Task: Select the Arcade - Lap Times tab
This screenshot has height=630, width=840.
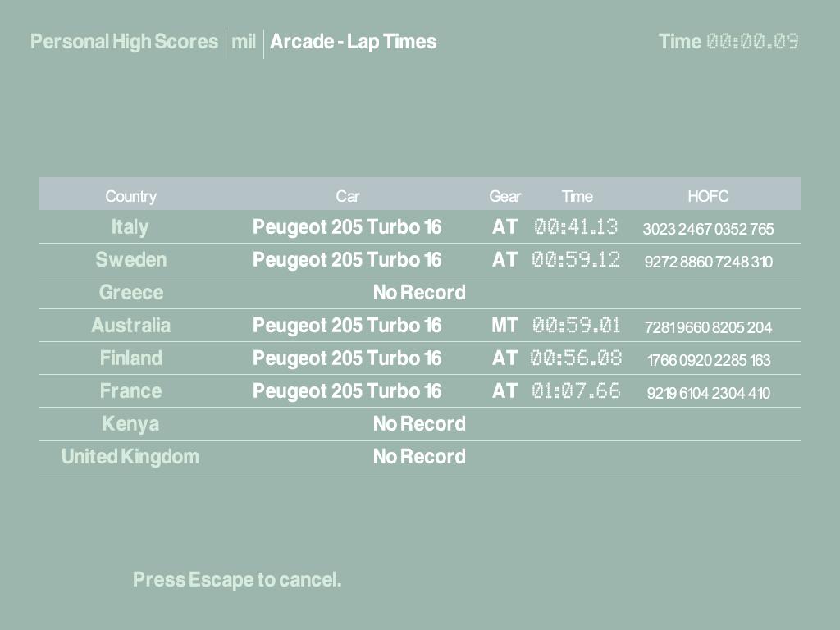Action: coord(353,42)
